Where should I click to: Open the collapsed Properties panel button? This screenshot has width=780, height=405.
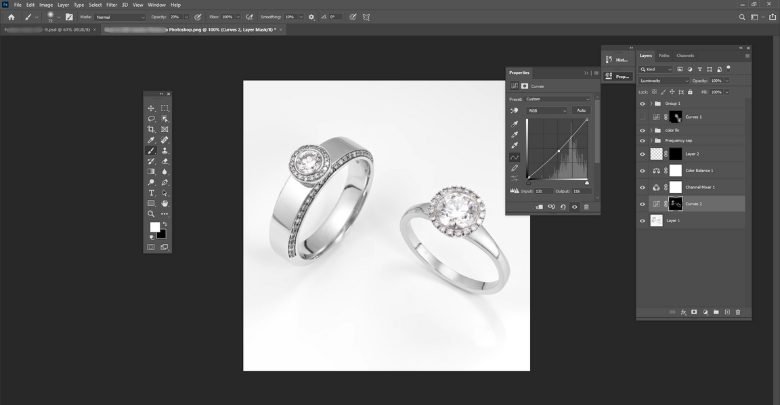[x=617, y=77]
